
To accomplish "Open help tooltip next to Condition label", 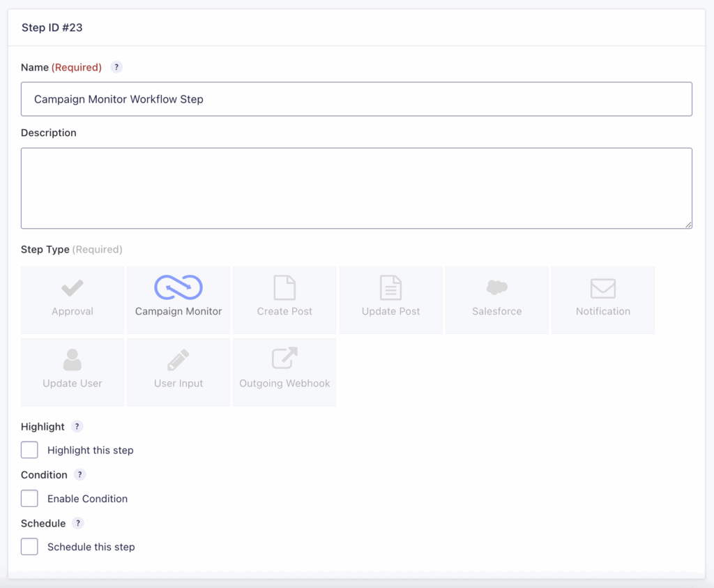I will (79, 475).
